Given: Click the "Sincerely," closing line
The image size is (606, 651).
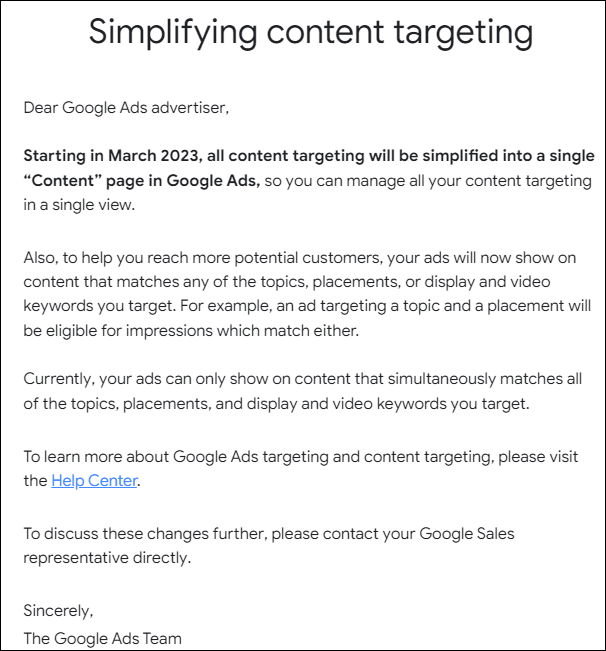Looking at the screenshot, I should click(x=59, y=611).
